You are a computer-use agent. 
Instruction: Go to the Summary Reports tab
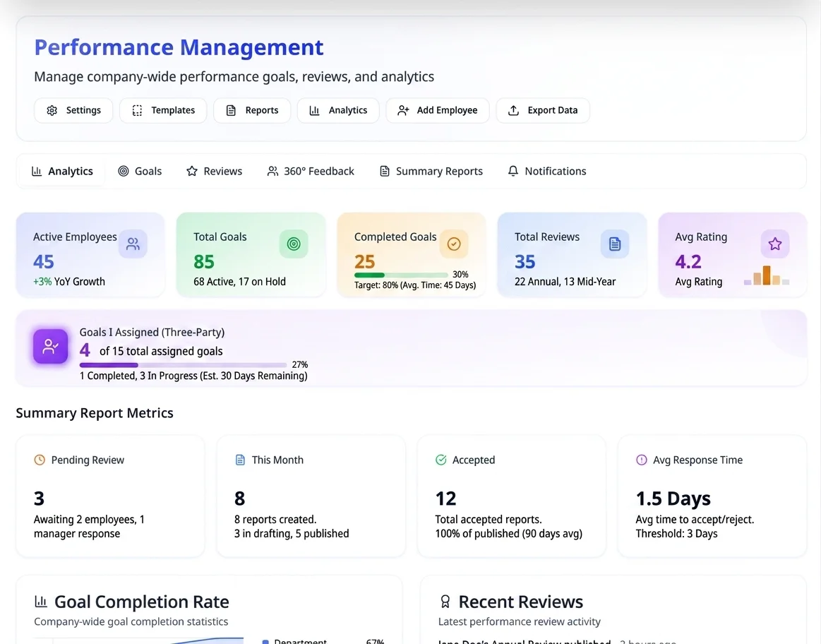click(x=431, y=171)
